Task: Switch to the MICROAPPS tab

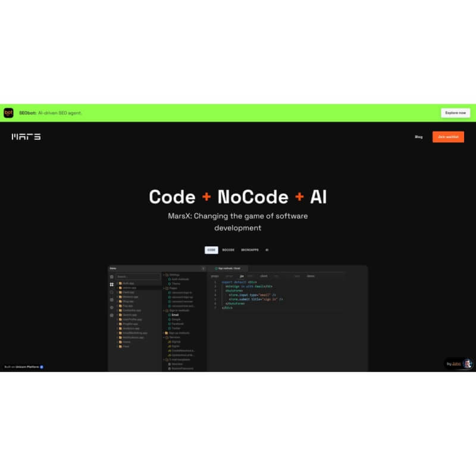Action: [250, 250]
